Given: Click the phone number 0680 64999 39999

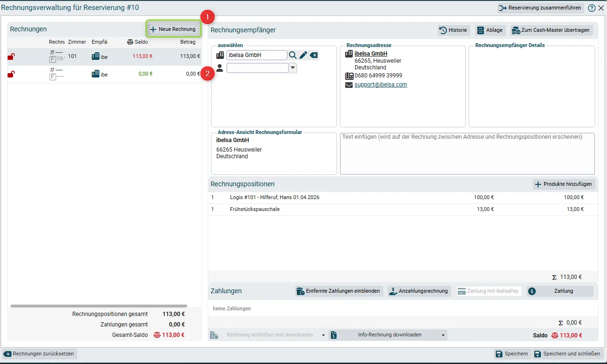Looking at the screenshot, I should (x=378, y=76).
